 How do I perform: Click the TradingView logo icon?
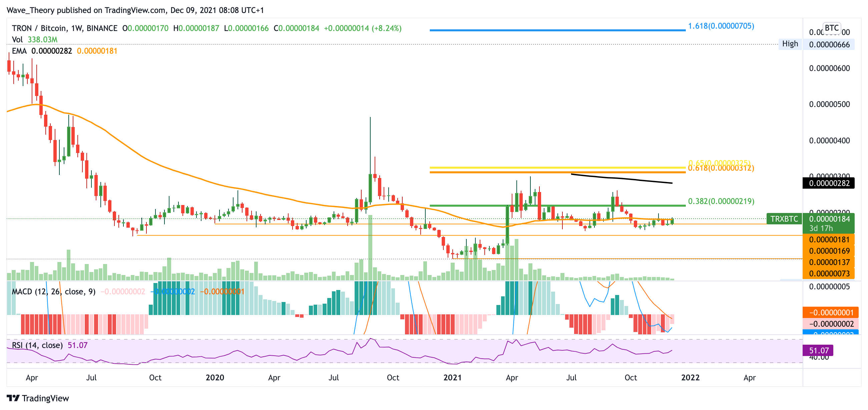click(x=13, y=398)
